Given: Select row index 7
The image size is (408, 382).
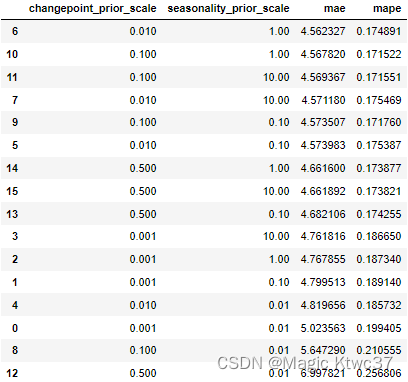Looking at the screenshot, I should tap(15, 100).
